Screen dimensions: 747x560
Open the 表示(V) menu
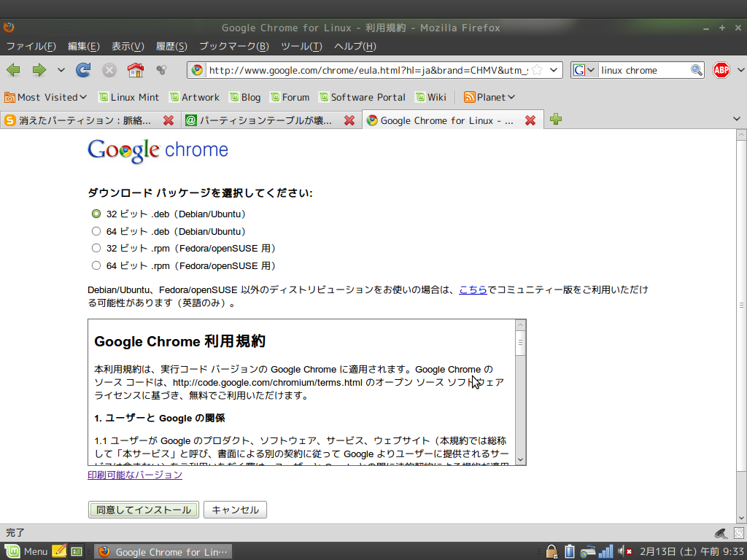[128, 46]
